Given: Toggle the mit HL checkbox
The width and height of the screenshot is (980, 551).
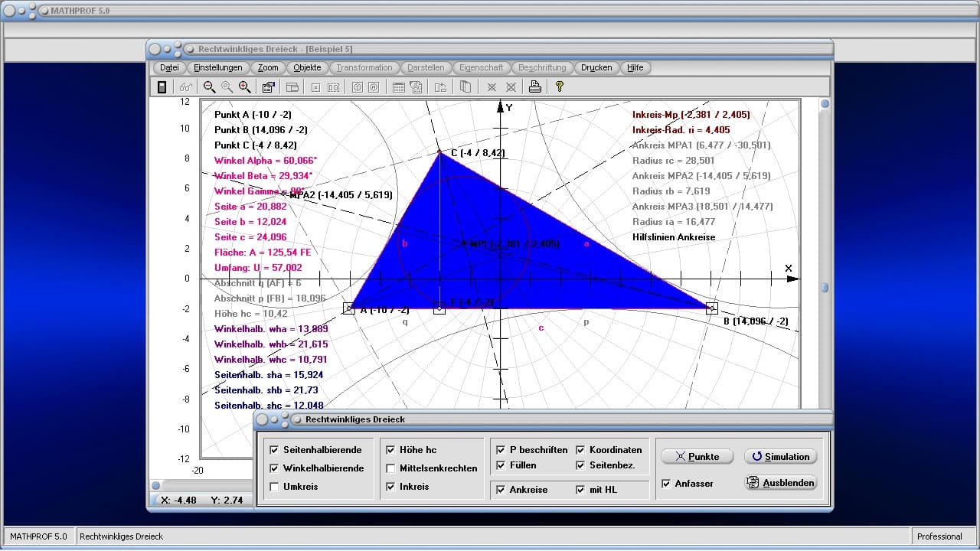Looking at the screenshot, I should pos(581,490).
